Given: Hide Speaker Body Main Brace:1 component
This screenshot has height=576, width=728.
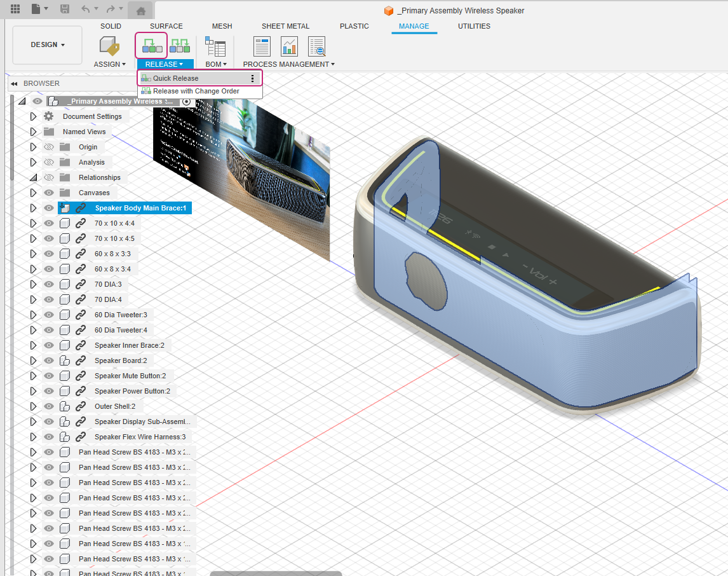Looking at the screenshot, I should [49, 208].
